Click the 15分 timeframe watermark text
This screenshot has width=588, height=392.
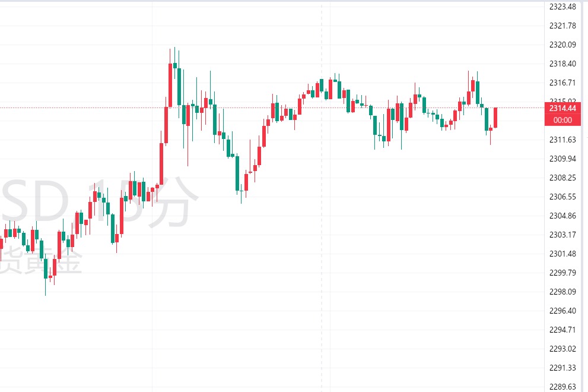pos(142,202)
